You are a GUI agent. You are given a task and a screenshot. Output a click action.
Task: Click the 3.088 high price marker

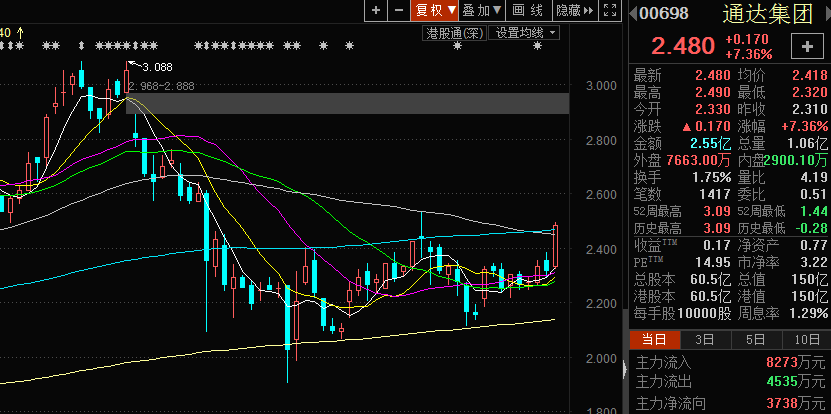[x=157, y=67]
